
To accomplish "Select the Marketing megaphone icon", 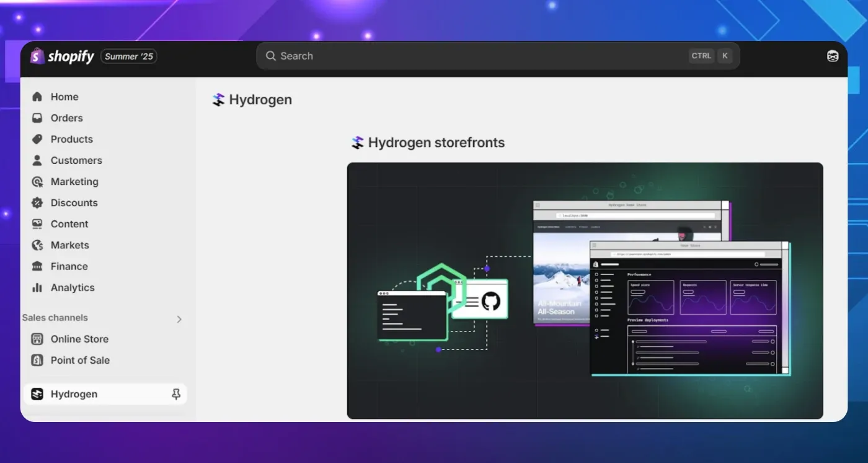I will [38, 181].
